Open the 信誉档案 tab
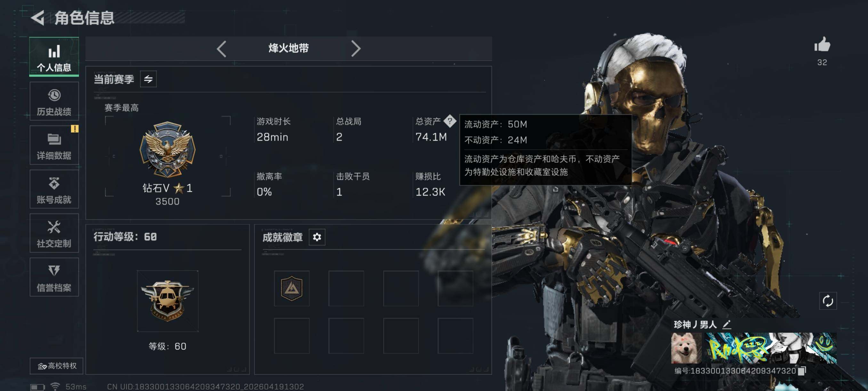The height and width of the screenshot is (391, 868). (x=54, y=277)
